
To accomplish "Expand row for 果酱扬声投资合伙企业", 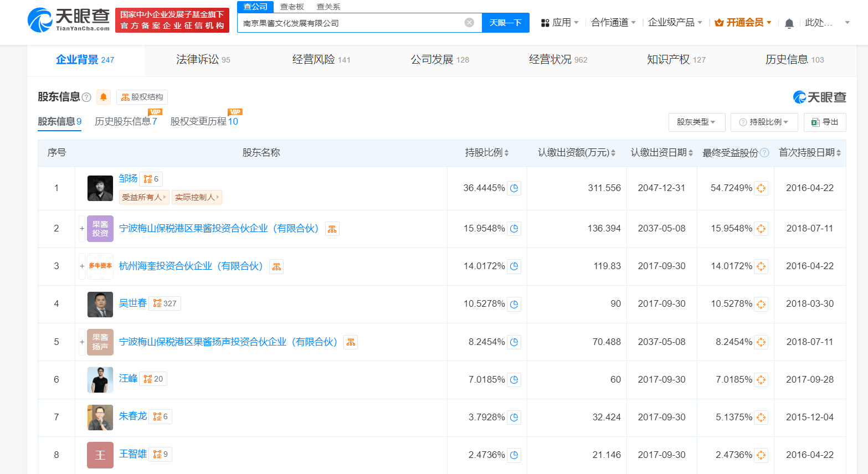I will pyautogui.click(x=82, y=342).
